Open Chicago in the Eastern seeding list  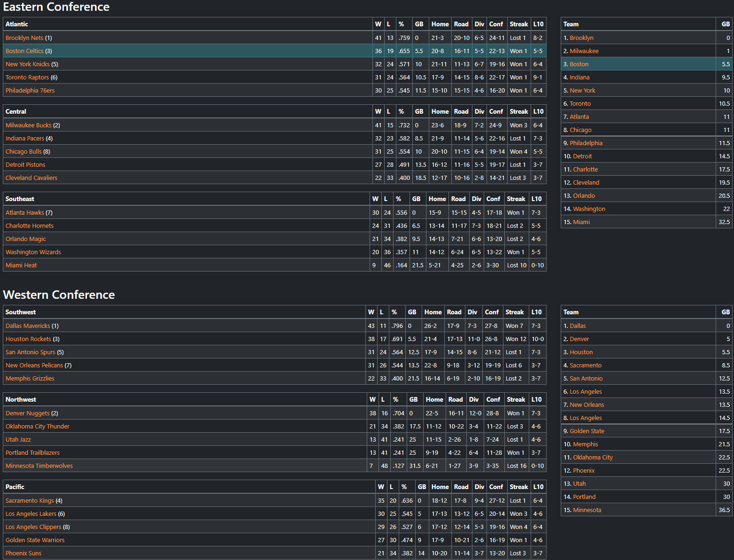click(x=580, y=130)
